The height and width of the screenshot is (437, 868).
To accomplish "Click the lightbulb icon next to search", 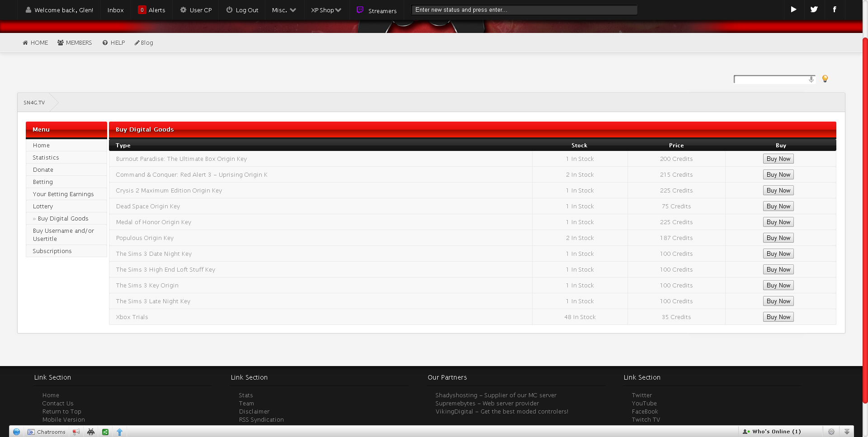I will click(x=825, y=79).
